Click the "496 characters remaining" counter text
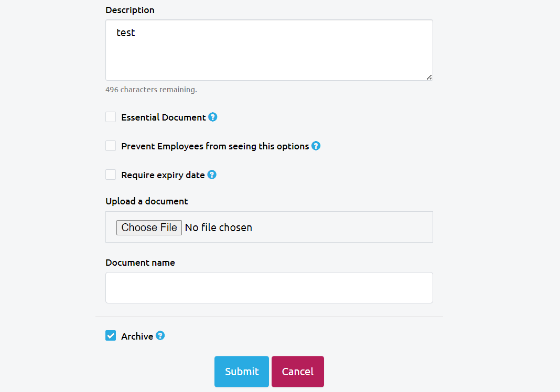 click(151, 90)
